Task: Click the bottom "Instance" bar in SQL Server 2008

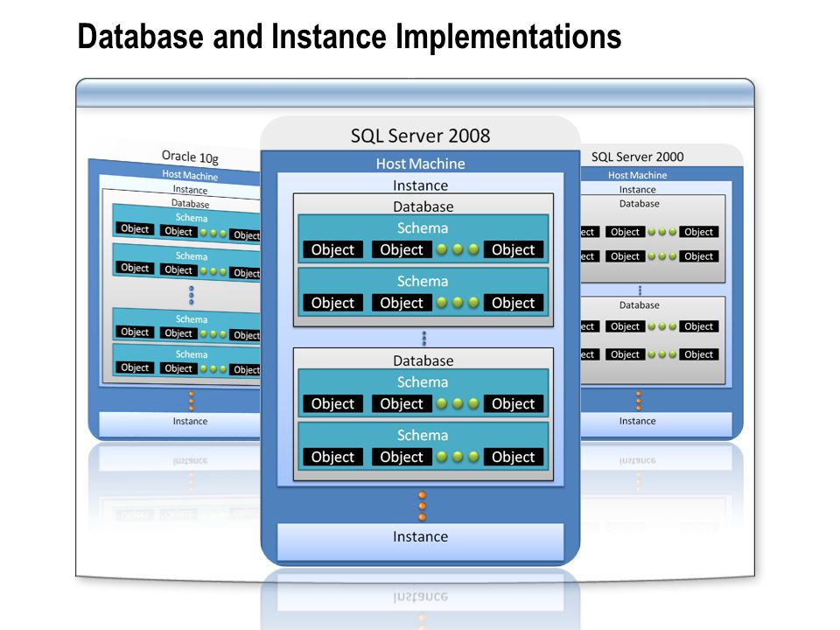Action: pos(421,542)
